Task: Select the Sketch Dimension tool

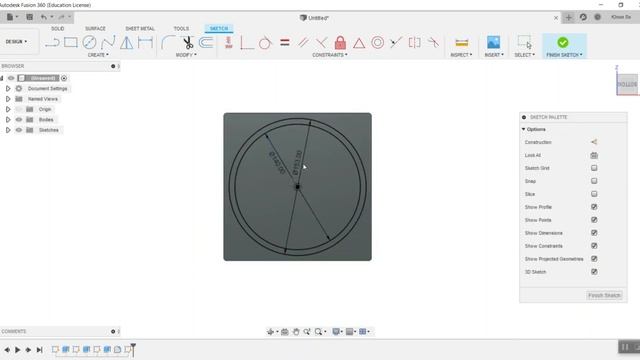Action: click(x=145, y=42)
